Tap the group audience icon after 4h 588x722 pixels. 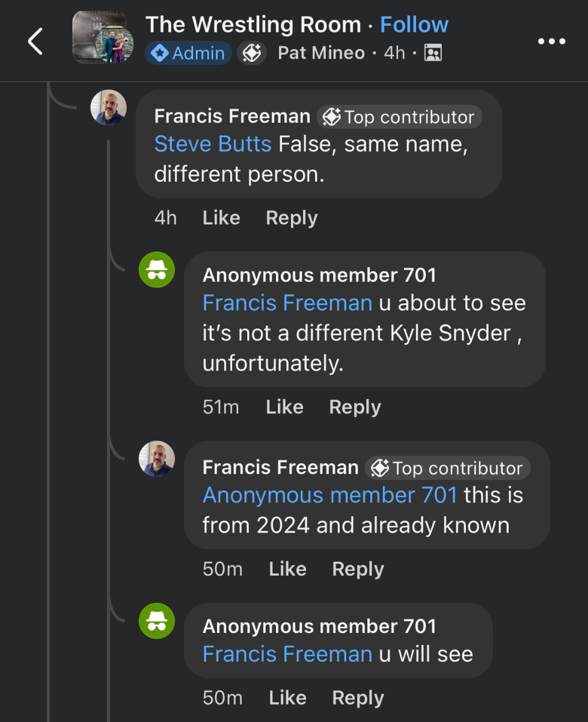pos(433,53)
